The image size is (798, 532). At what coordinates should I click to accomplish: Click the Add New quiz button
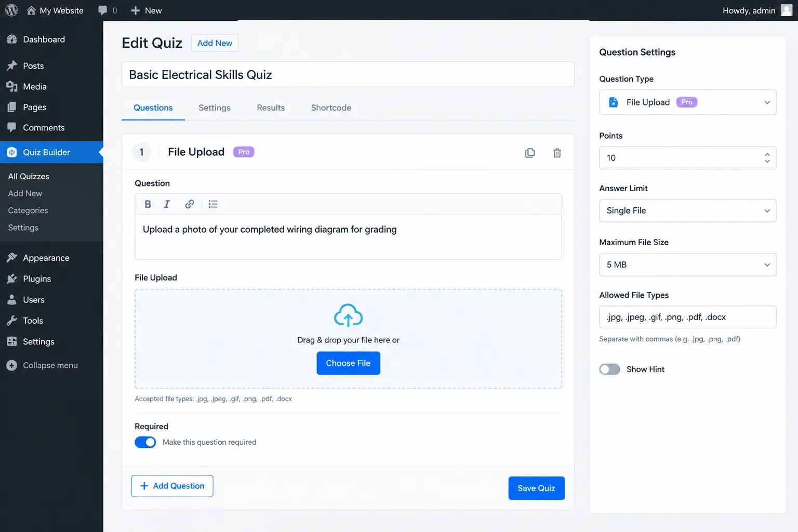[215, 43]
